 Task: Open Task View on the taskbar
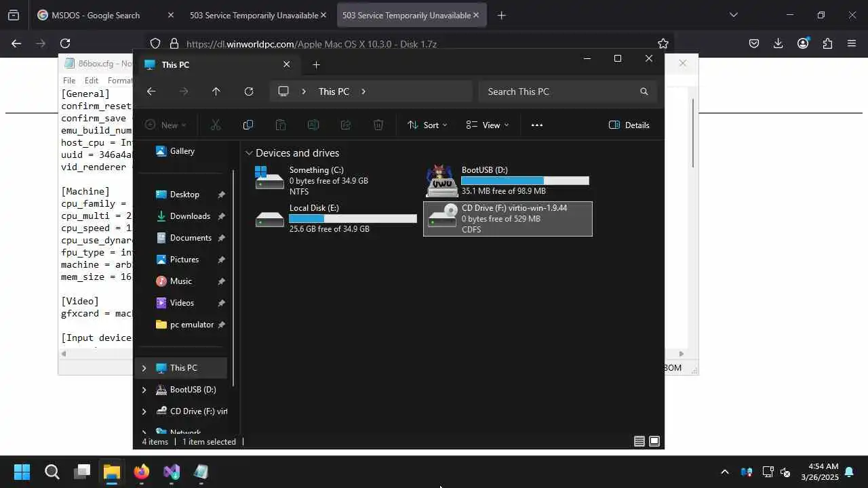[82, 472]
